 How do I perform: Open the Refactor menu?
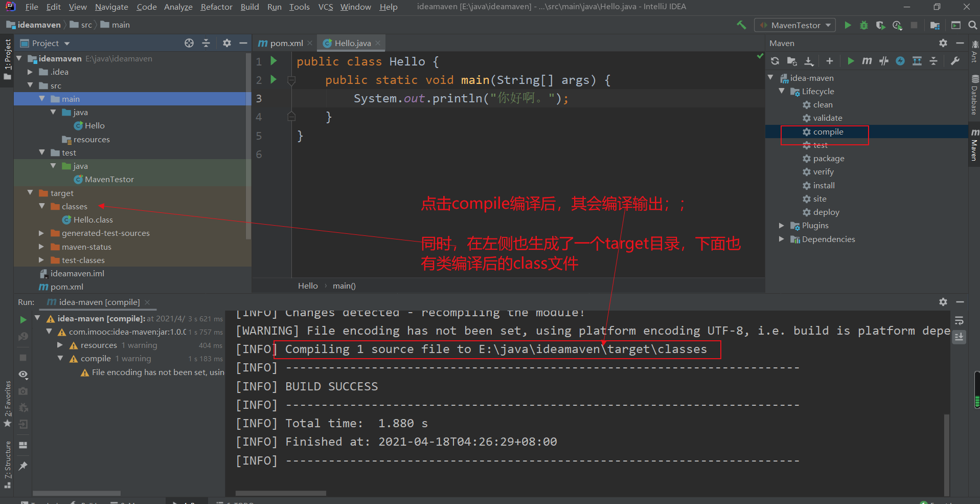coord(216,7)
